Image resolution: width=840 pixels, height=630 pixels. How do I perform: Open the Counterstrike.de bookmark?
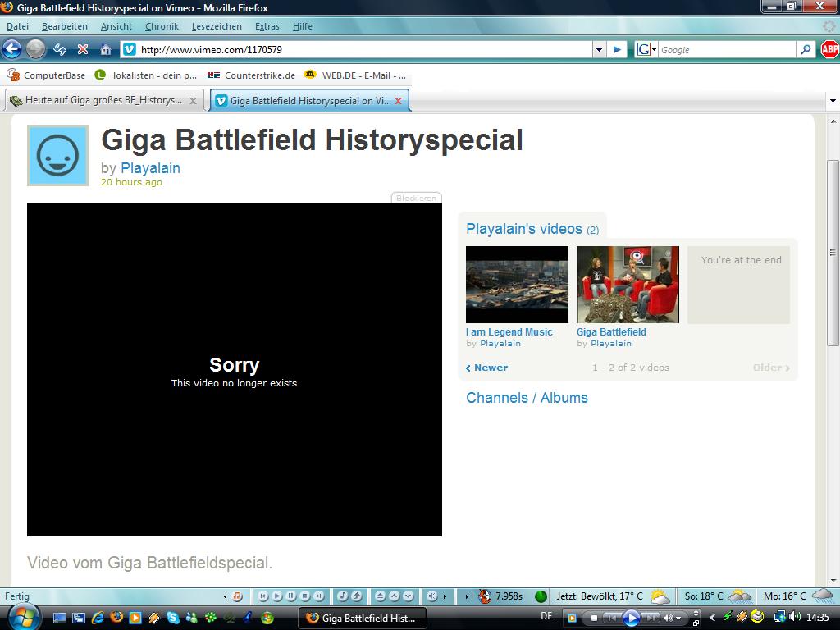tap(251, 75)
